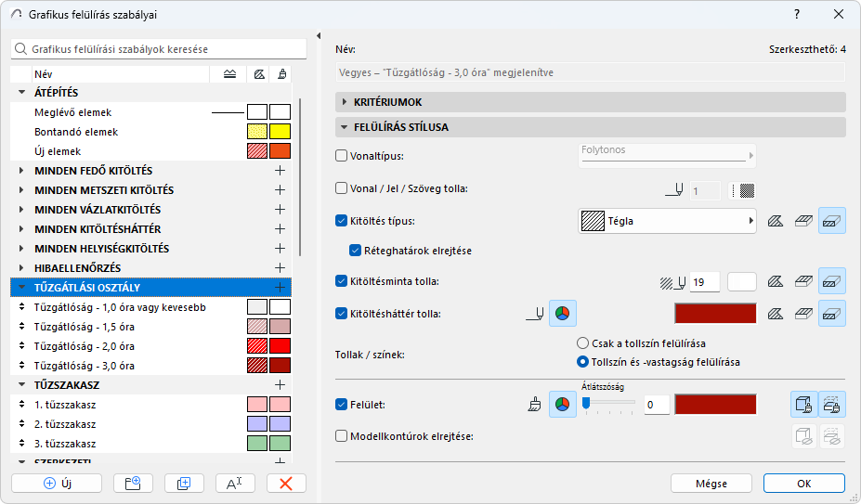
Task: Add rule to TŰZSZAKASZ group
Action: pyautogui.click(x=280, y=385)
